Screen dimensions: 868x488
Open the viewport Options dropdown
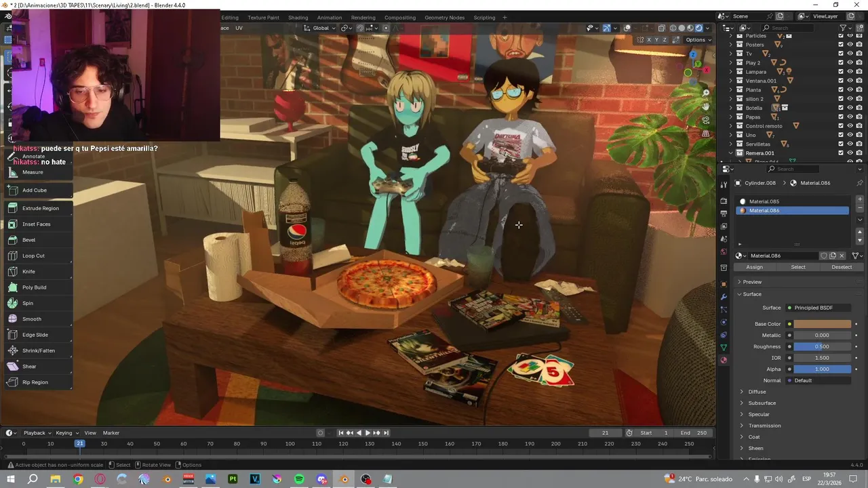[698, 40]
